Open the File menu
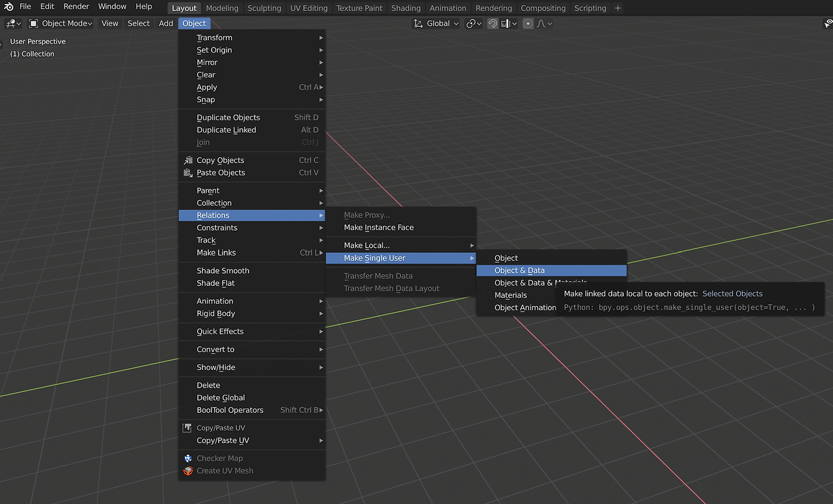The height and width of the screenshot is (504, 833). point(25,7)
